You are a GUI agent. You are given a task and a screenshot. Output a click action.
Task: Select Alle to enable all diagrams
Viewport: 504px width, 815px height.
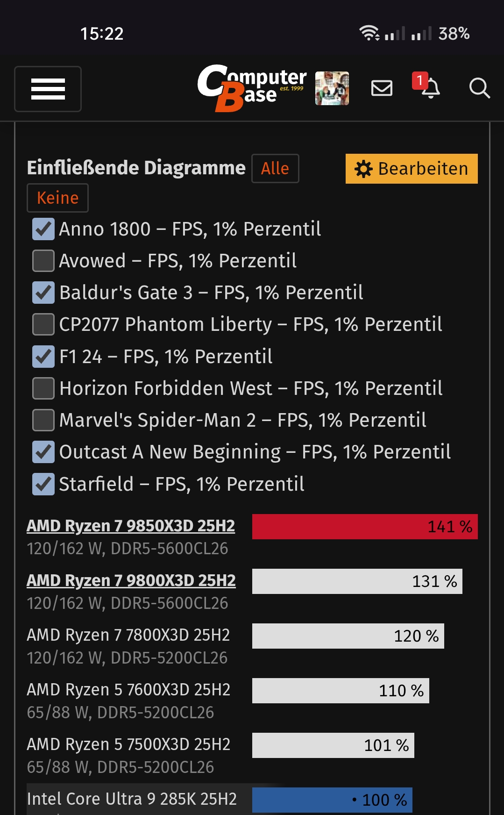pyautogui.click(x=275, y=168)
